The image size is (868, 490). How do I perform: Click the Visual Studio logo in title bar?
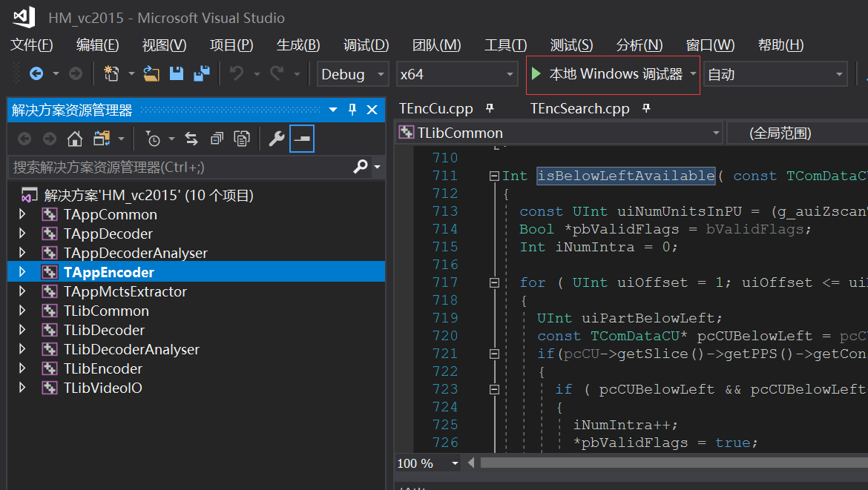[24, 17]
